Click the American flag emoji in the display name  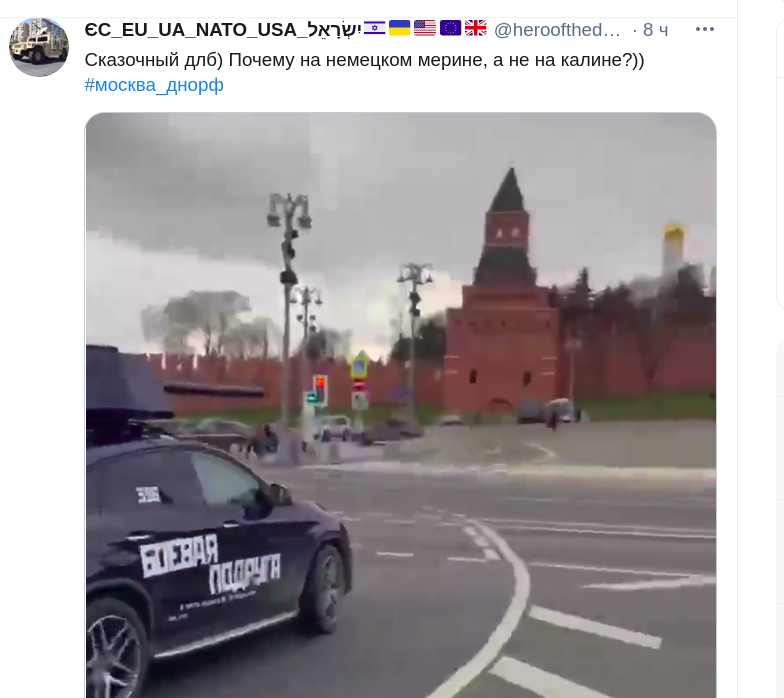(425, 28)
